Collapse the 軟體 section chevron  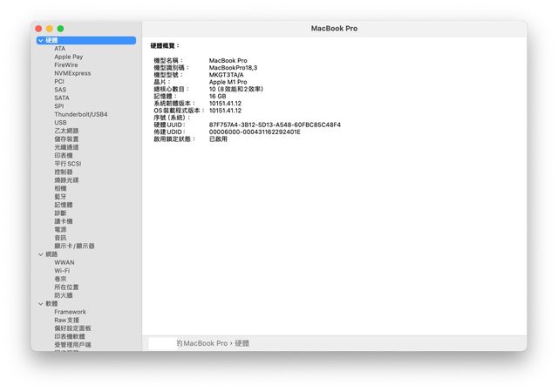click(41, 304)
